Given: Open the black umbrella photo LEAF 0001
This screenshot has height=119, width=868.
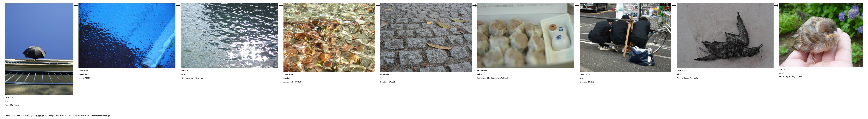Looking at the screenshot, I should coord(39,49).
